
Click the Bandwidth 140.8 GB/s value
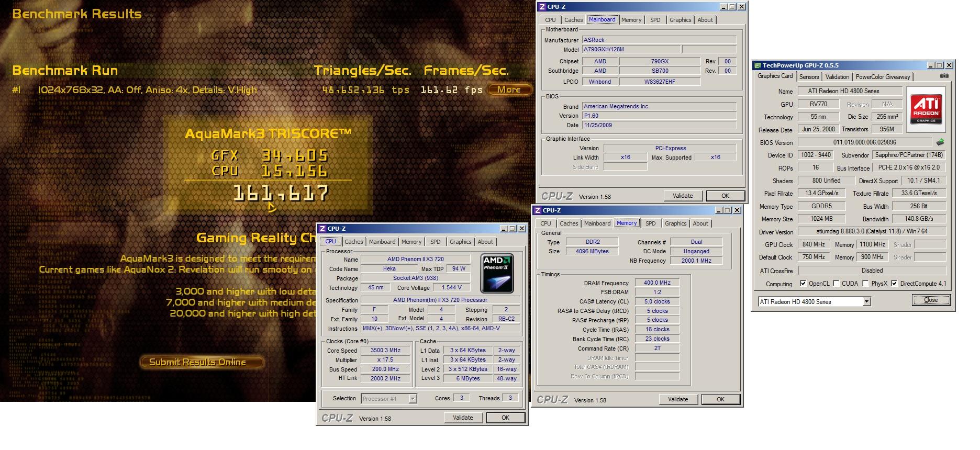point(919,219)
